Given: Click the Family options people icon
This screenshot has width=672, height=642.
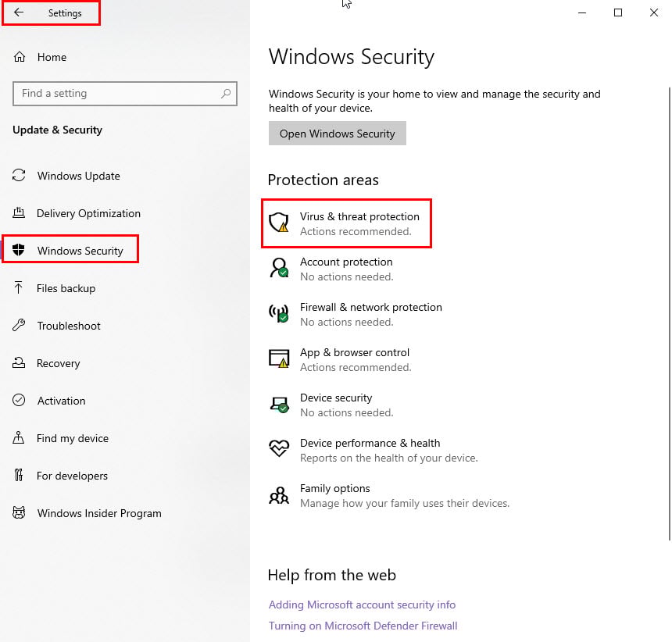Looking at the screenshot, I should (279, 495).
